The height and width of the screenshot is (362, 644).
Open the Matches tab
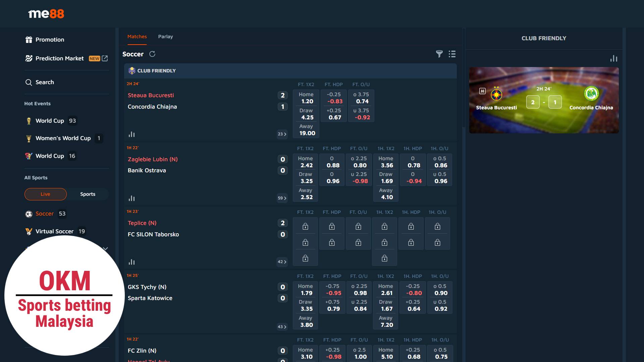click(x=137, y=37)
